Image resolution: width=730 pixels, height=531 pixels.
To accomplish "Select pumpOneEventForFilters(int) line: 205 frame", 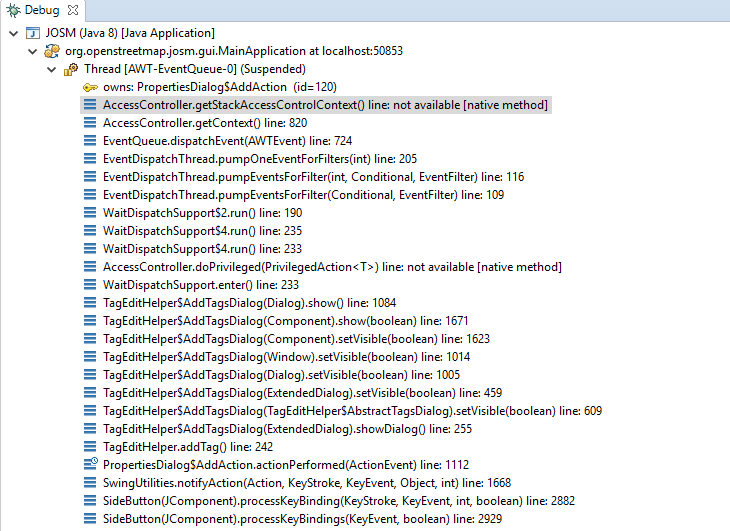I will coord(260,159).
